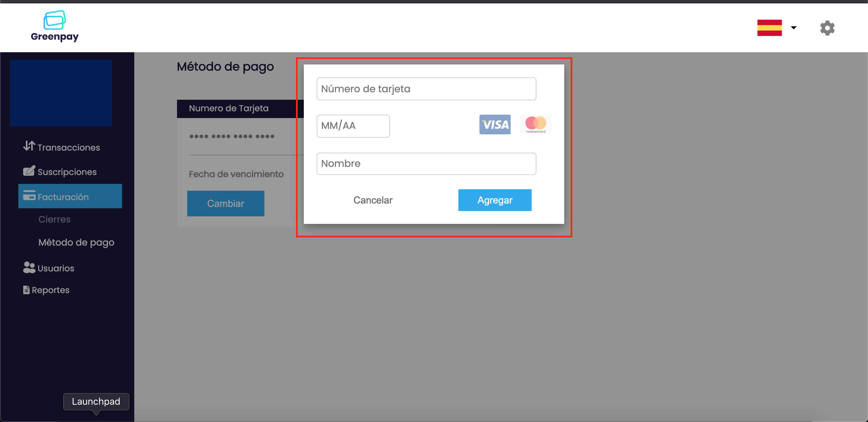Screen dimensions: 868x422
Task: Click the Suscripciones edit icon
Action: (29, 171)
